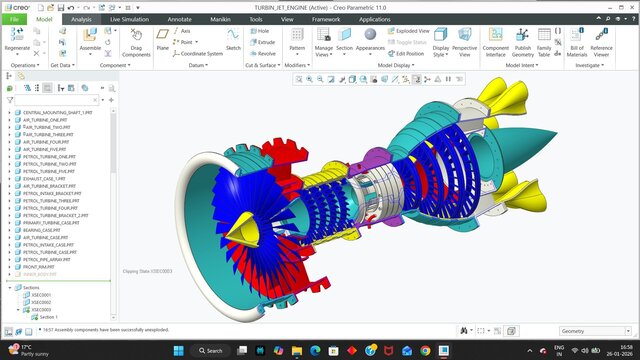Expand CENTRAL_MOUNTING_SHAFT_1.PRT tree node
This screenshot has height=360, width=640.
pos(10,113)
